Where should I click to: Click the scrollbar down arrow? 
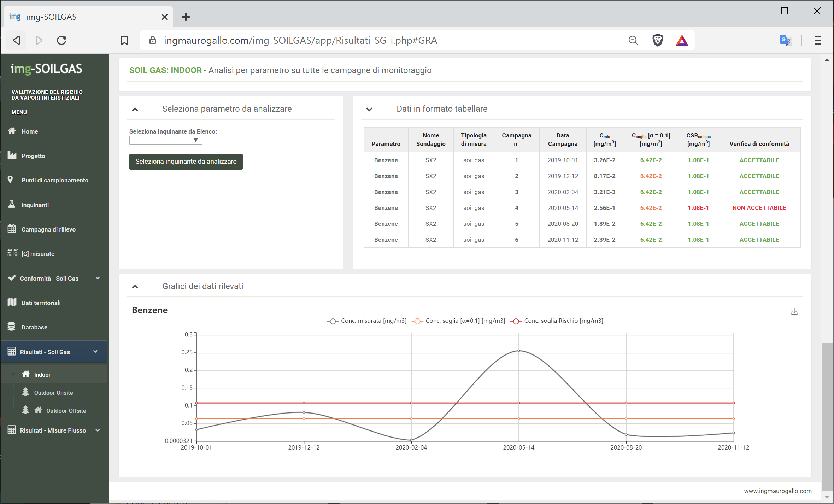[827, 497]
